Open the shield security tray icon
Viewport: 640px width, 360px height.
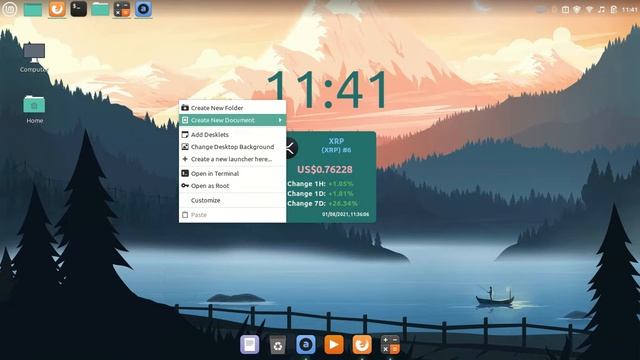[x=577, y=9]
